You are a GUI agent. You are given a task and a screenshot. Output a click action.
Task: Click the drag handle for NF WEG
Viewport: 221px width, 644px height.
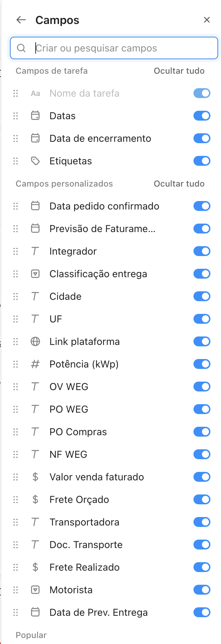[x=16, y=454]
